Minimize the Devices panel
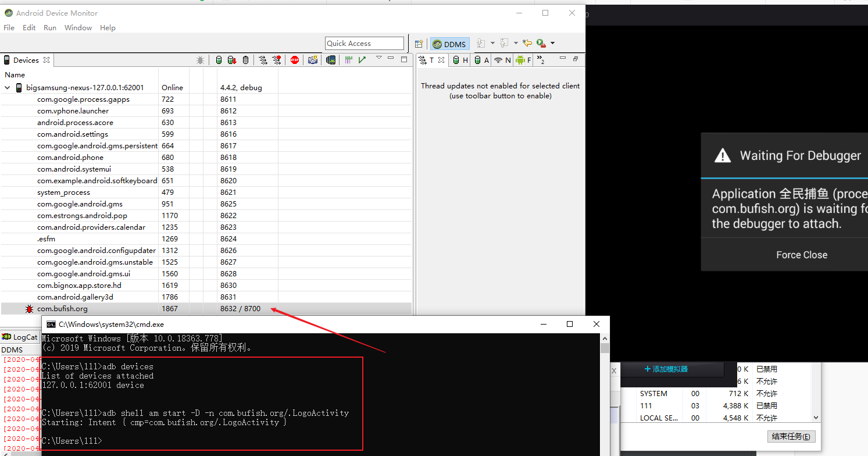Image resolution: width=868 pixels, height=456 pixels. [x=391, y=59]
